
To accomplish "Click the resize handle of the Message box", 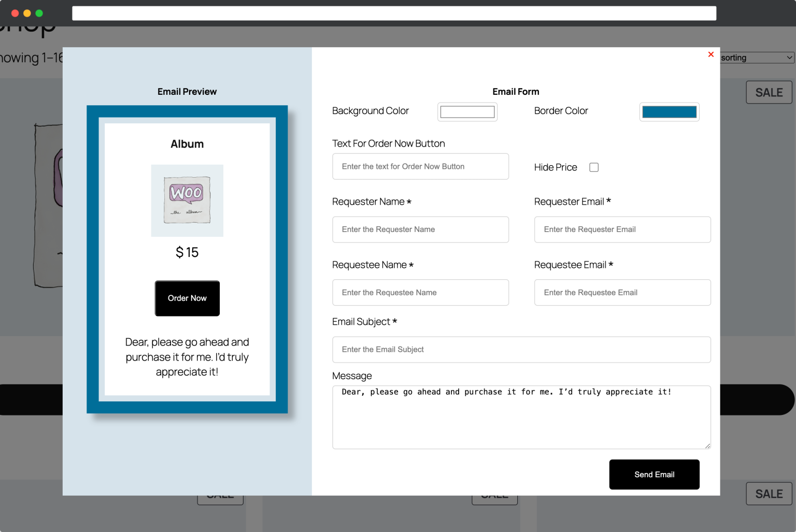I will point(707,445).
